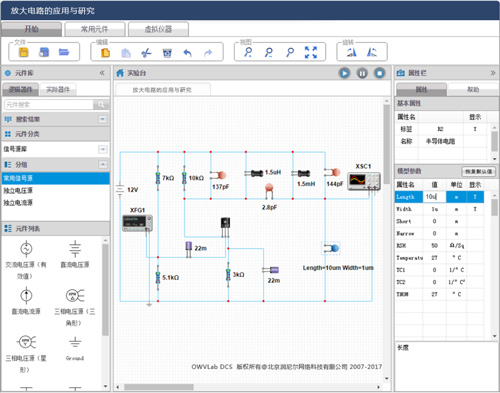Viewport: 500px width, 393px height.
Task: Redo the last undone action
Action: (x=208, y=53)
